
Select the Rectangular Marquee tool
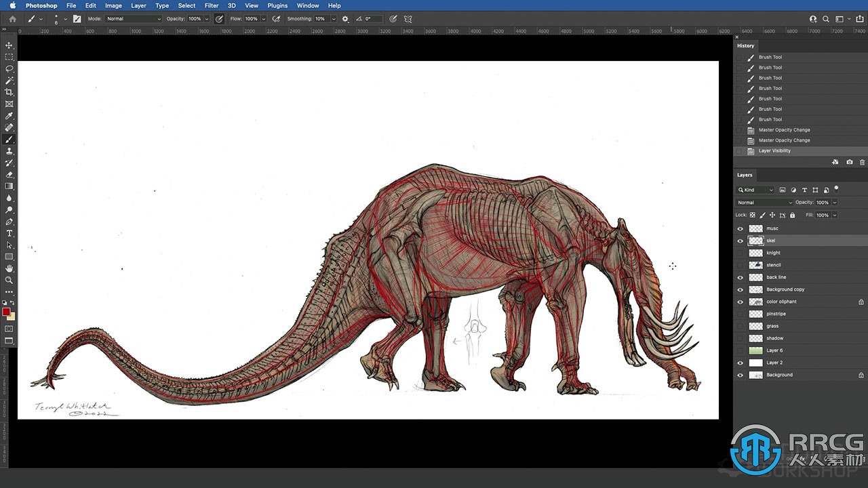pos(9,57)
